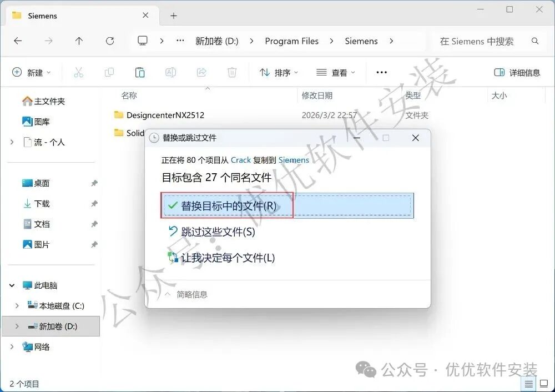Click the Siemens destination link in dialog
The width and height of the screenshot is (555, 392).
(294, 160)
